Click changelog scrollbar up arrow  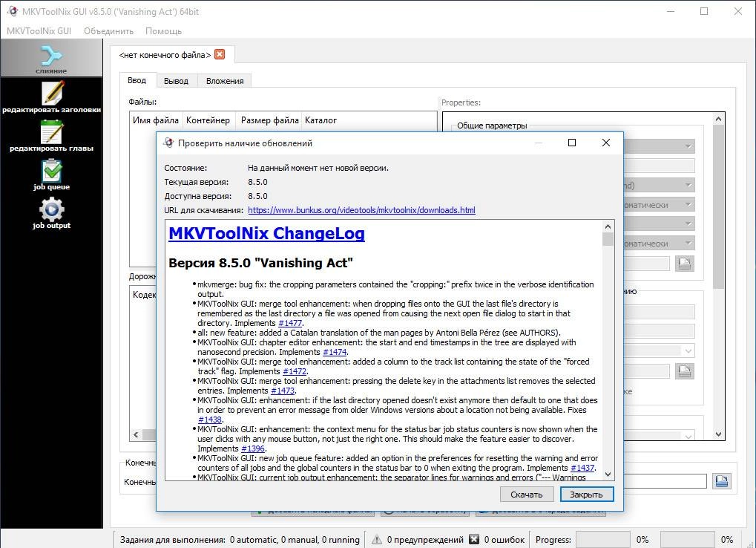(x=608, y=226)
